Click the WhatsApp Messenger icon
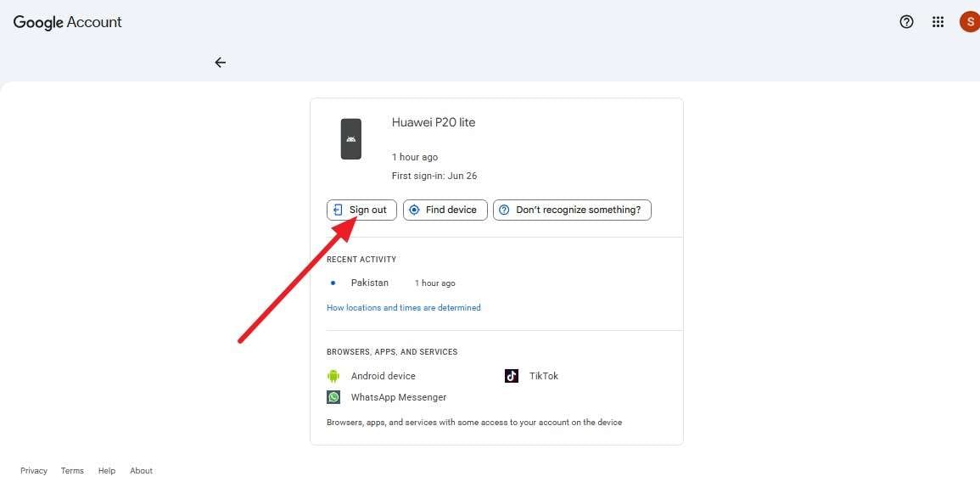 (333, 397)
